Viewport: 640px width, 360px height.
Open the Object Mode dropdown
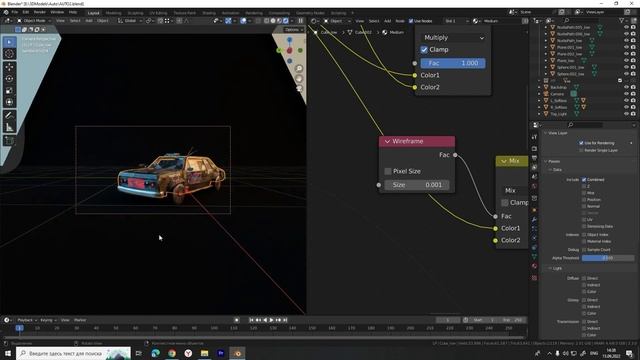tap(34, 20)
